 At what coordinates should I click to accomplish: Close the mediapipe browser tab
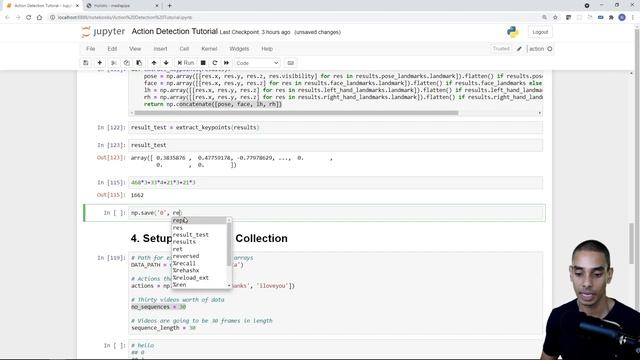tap(157, 6)
